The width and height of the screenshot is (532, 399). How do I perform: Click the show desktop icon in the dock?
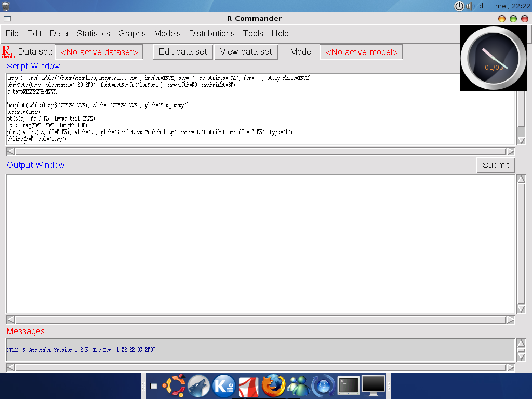coord(154,386)
